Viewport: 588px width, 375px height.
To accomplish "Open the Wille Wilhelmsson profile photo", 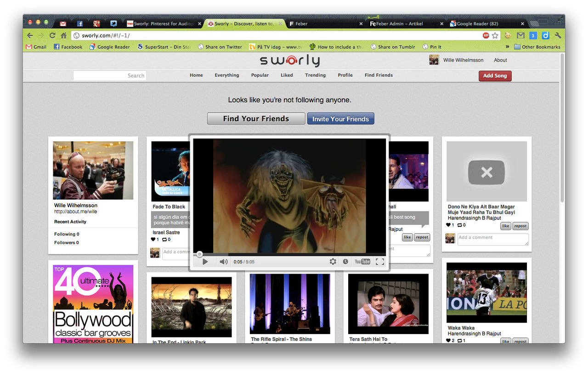I will (x=93, y=170).
